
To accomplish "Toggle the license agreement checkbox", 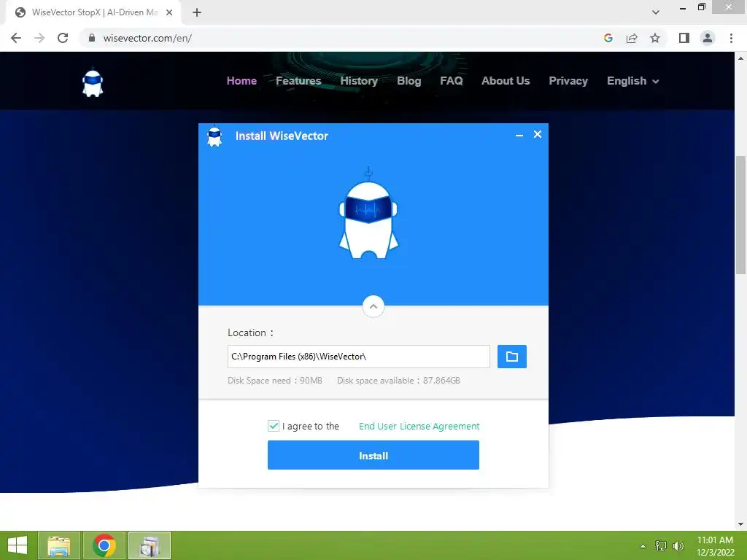I will coord(274,426).
